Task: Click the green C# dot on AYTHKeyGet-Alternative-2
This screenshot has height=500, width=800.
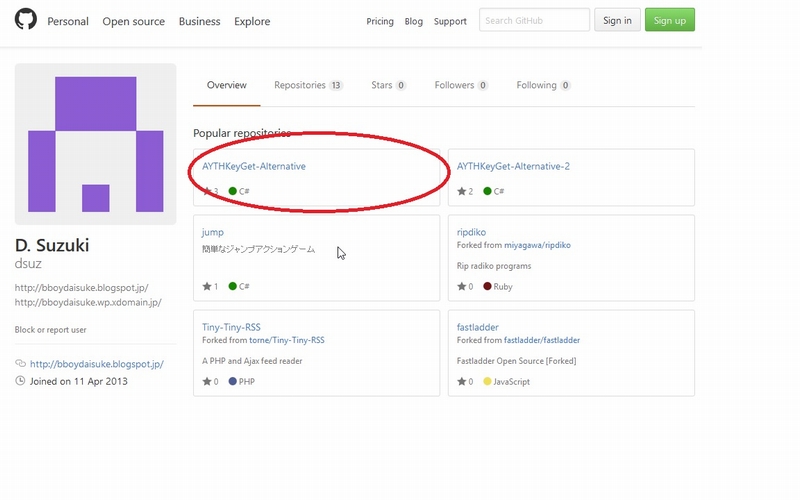Action: (x=487, y=191)
